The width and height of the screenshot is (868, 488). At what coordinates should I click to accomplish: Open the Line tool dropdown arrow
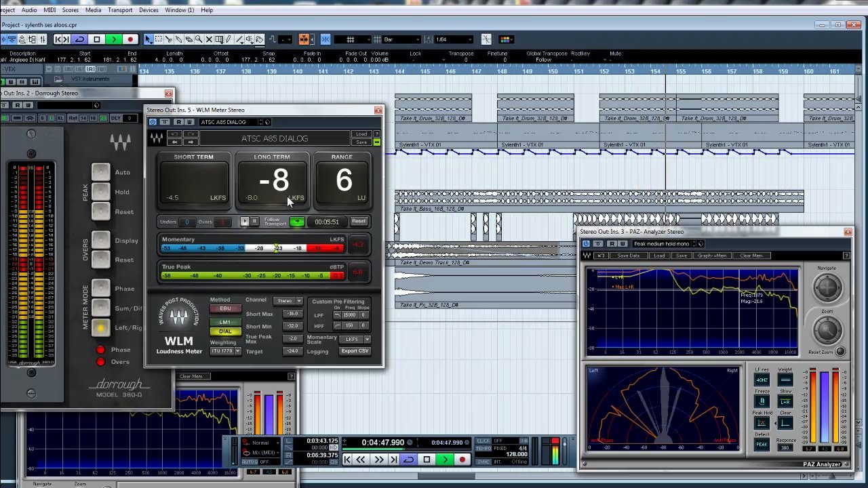coord(242,43)
